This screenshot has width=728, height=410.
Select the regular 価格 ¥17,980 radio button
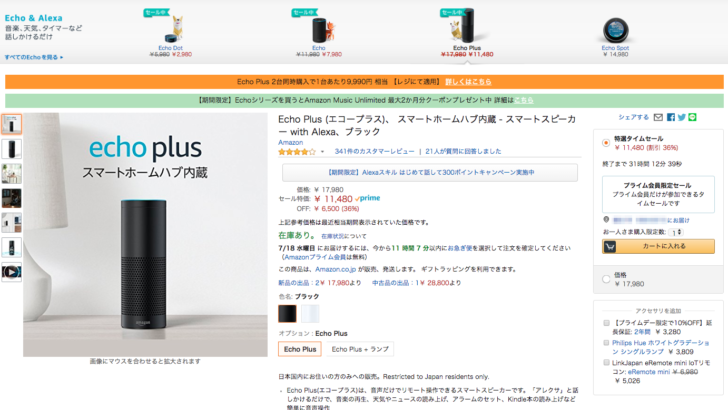606,279
